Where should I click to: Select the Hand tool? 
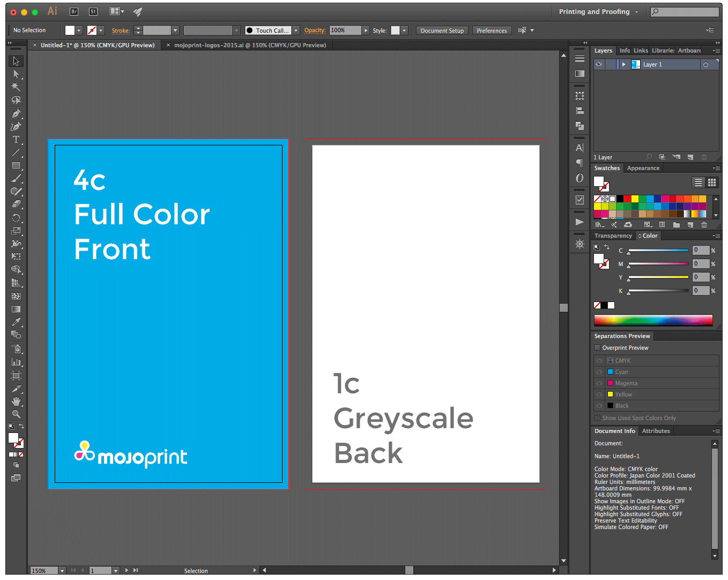(16, 401)
